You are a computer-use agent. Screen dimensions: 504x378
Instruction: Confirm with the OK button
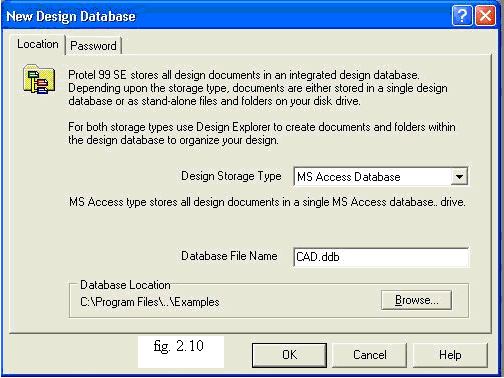[289, 355]
